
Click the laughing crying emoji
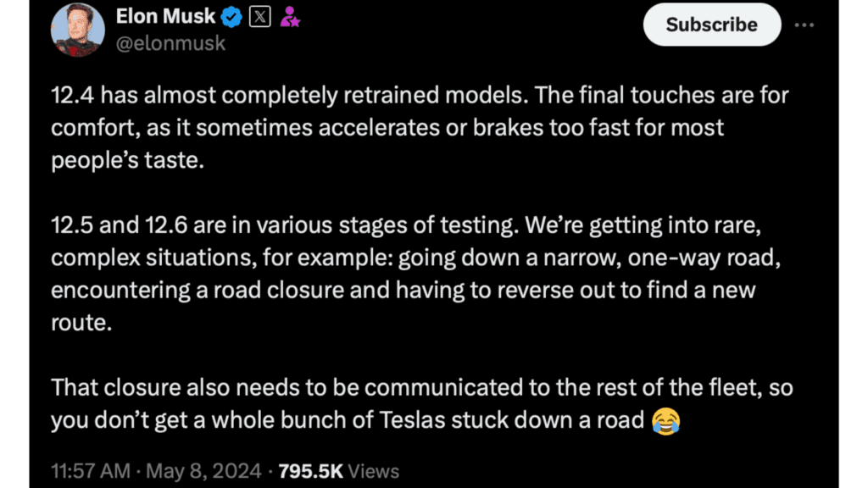click(x=666, y=419)
